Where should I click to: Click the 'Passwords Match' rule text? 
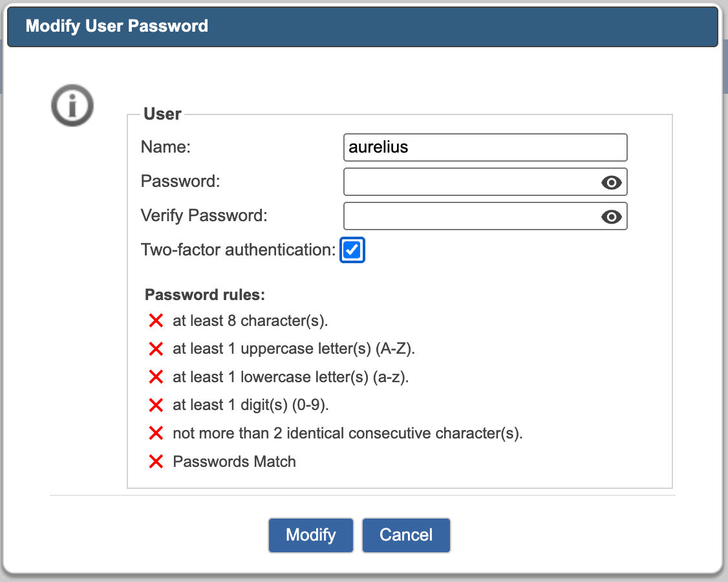click(x=235, y=462)
